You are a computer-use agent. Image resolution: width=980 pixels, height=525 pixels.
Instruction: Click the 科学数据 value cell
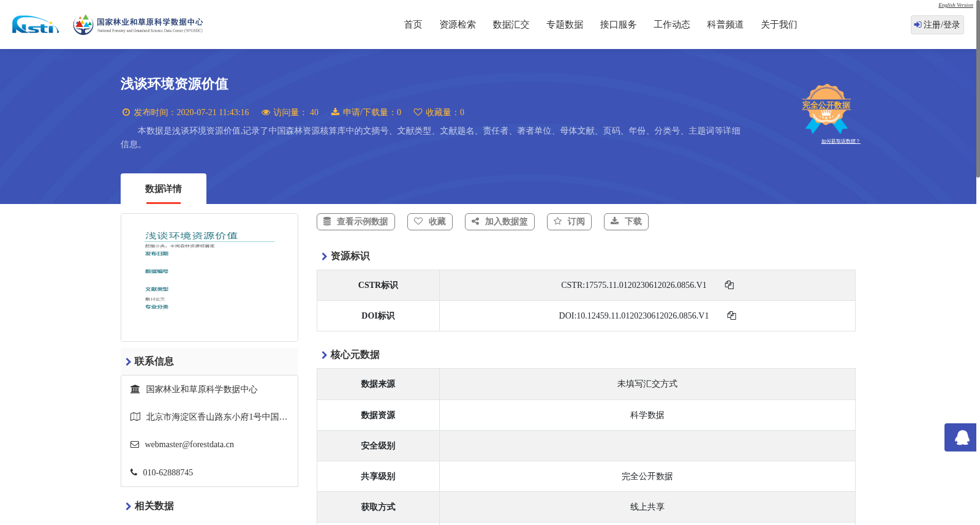(x=647, y=415)
